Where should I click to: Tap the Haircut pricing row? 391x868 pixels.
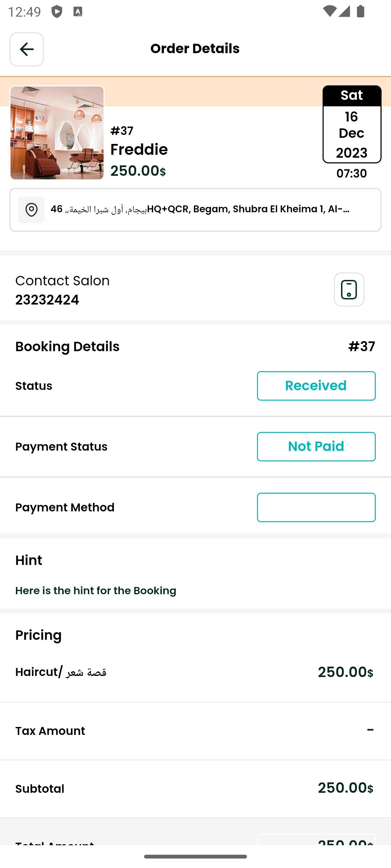pyautogui.click(x=195, y=672)
